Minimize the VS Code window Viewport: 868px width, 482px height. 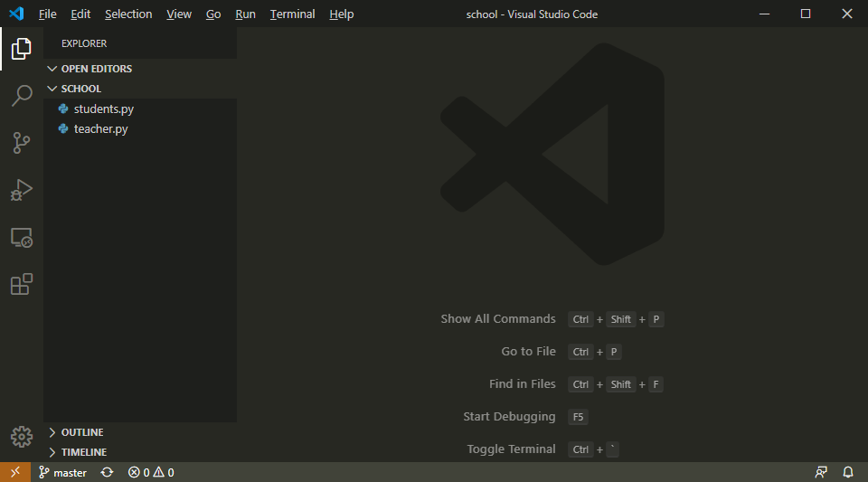(x=765, y=14)
